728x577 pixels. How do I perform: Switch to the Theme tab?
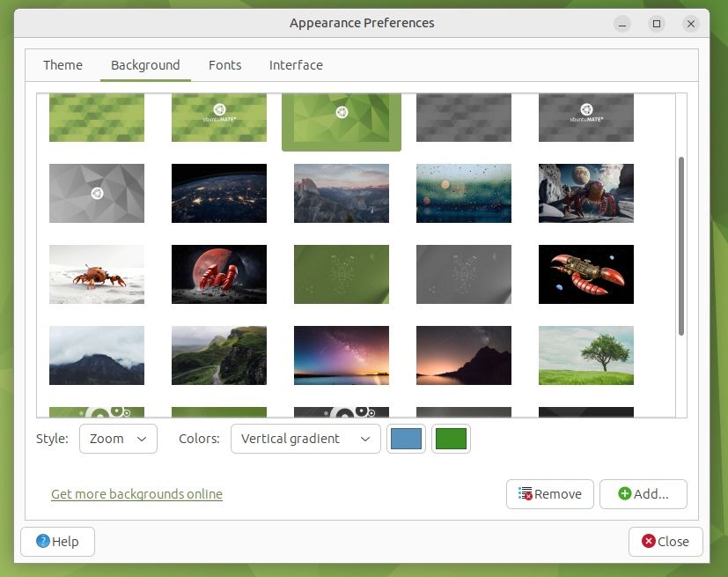[x=63, y=64]
